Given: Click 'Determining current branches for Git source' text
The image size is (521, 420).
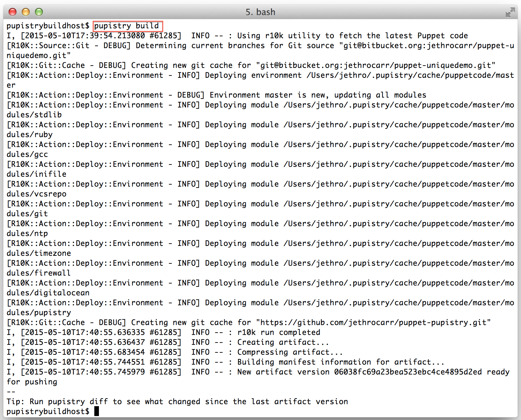Looking at the screenshot, I should (x=235, y=45).
